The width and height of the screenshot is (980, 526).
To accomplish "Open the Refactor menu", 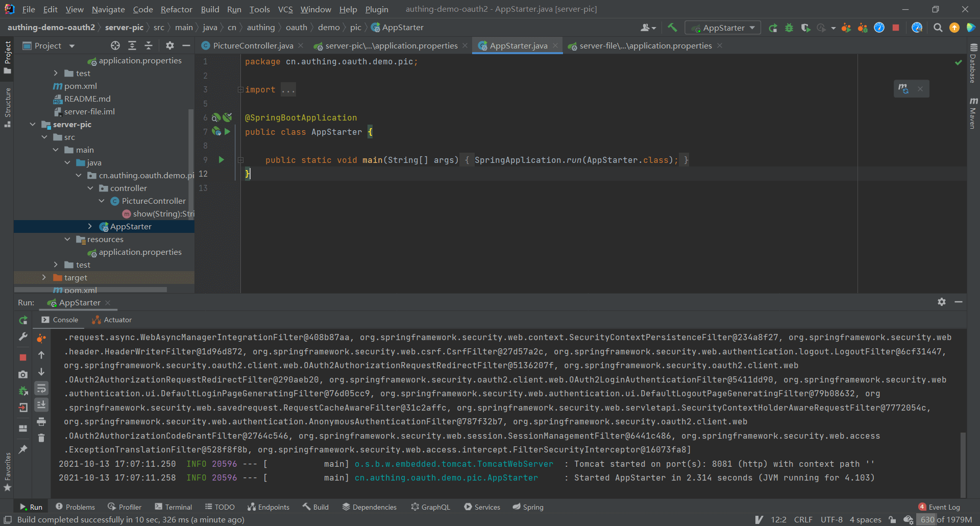I will [x=176, y=9].
